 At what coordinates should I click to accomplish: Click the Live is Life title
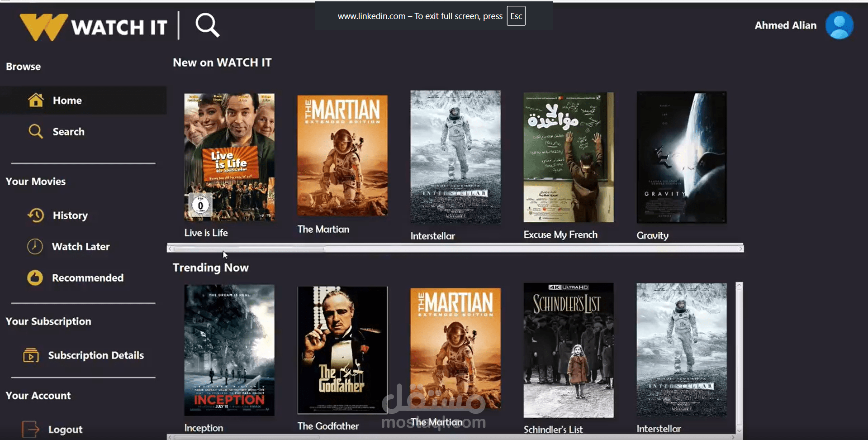click(206, 233)
